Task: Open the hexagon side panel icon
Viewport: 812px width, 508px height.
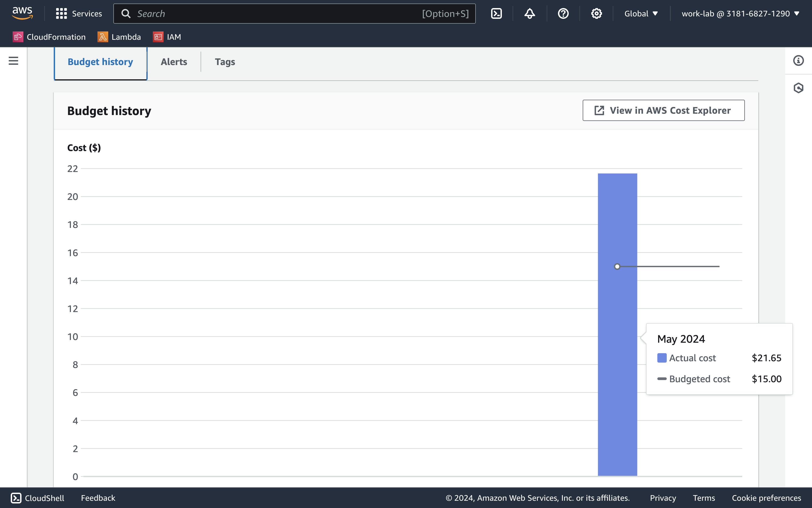Action: click(798, 88)
